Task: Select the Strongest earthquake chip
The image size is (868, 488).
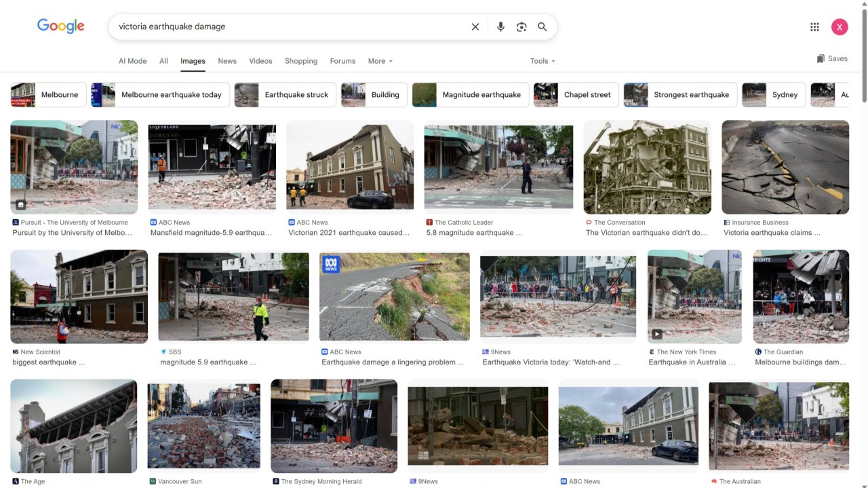Action: [680, 95]
